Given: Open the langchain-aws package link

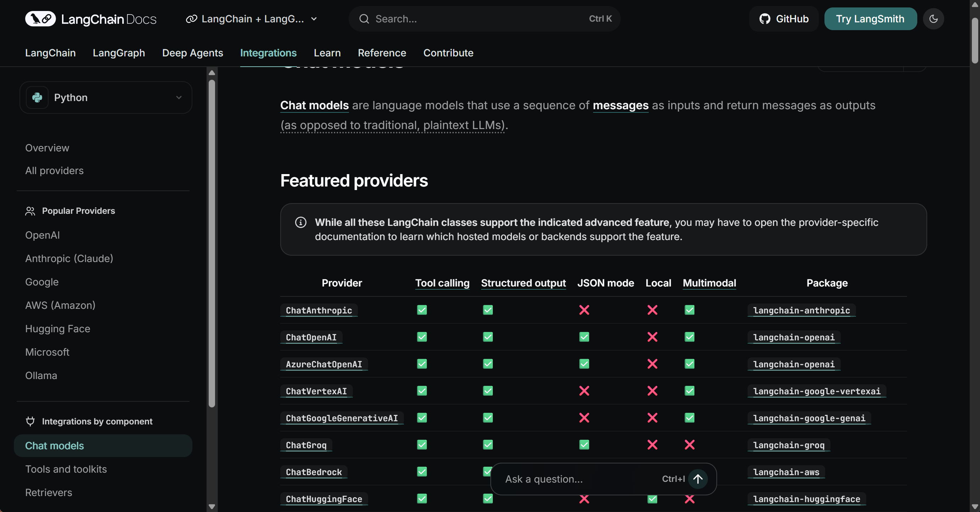Looking at the screenshot, I should coord(786,472).
